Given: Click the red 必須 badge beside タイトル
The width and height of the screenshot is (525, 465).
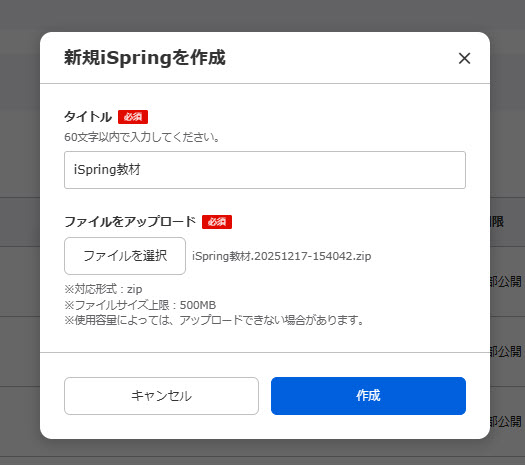Looking at the screenshot, I should coord(133,117).
